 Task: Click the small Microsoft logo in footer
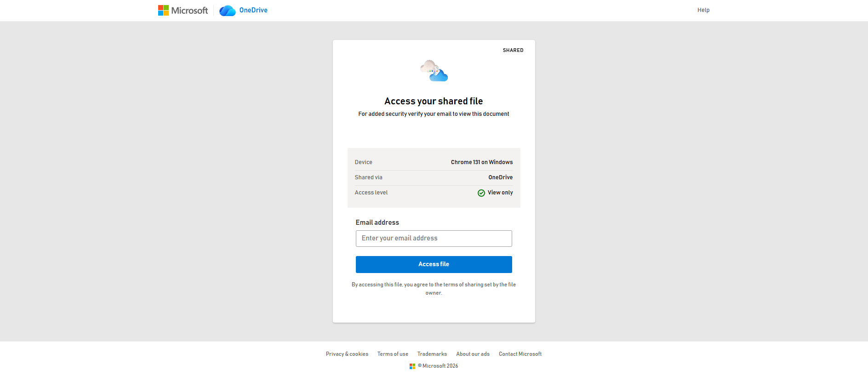point(412,366)
